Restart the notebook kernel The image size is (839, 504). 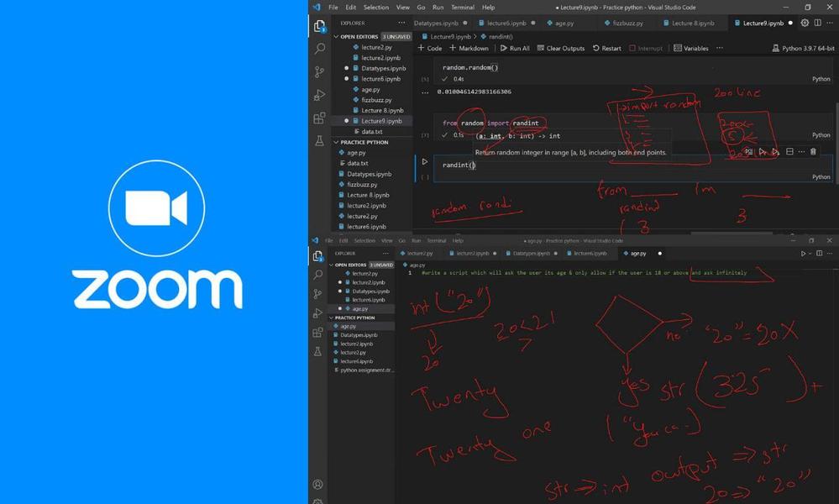[606, 48]
